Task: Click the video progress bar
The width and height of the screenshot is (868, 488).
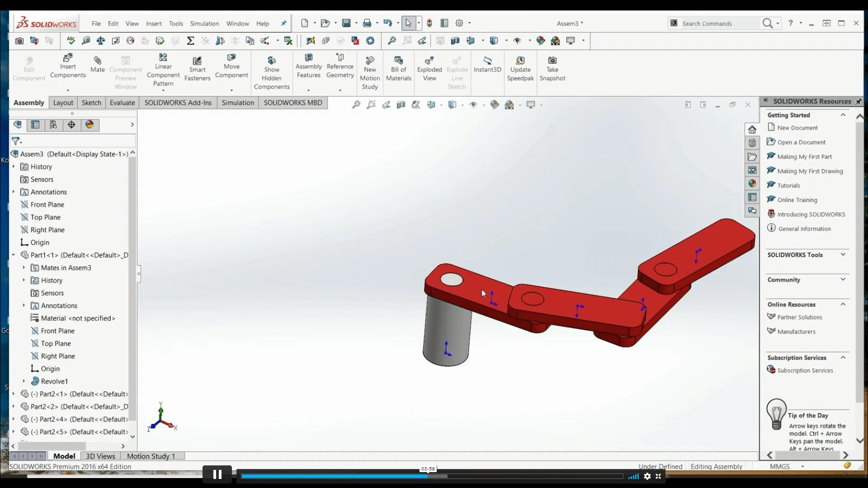Action: (432, 476)
